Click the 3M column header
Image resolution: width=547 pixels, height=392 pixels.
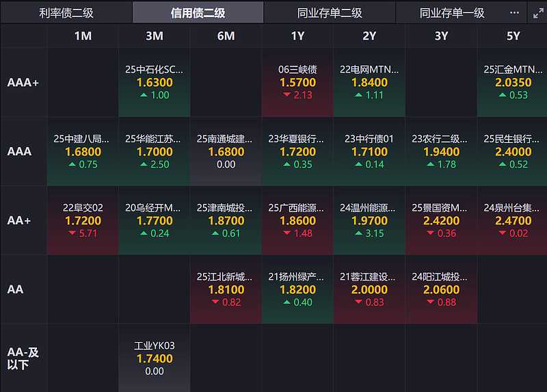point(155,36)
